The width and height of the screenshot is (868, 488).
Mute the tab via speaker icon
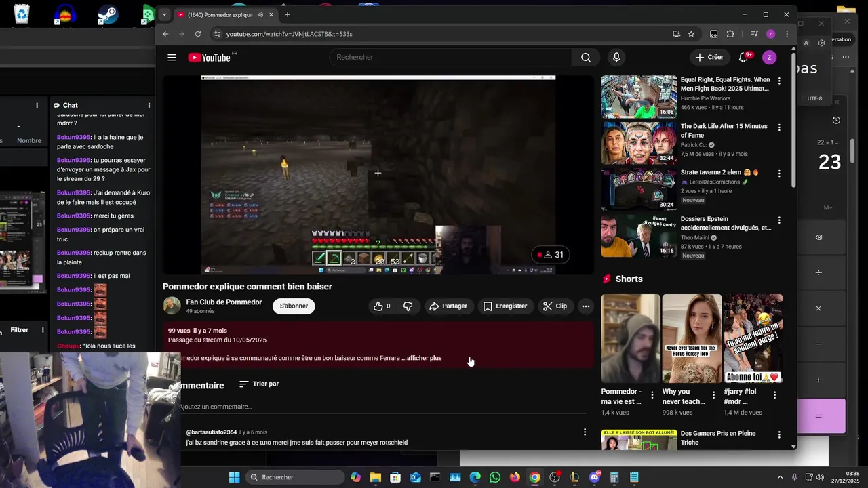click(260, 14)
